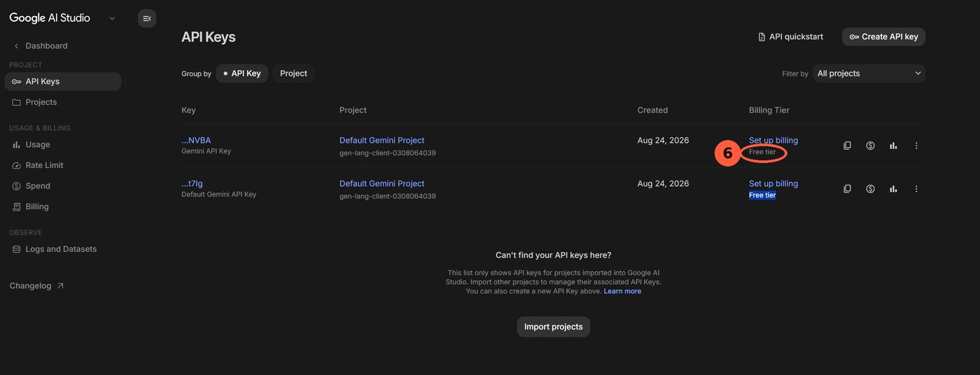Click the Google AI Studio logo
The width and height of the screenshot is (980, 375).
tap(50, 18)
